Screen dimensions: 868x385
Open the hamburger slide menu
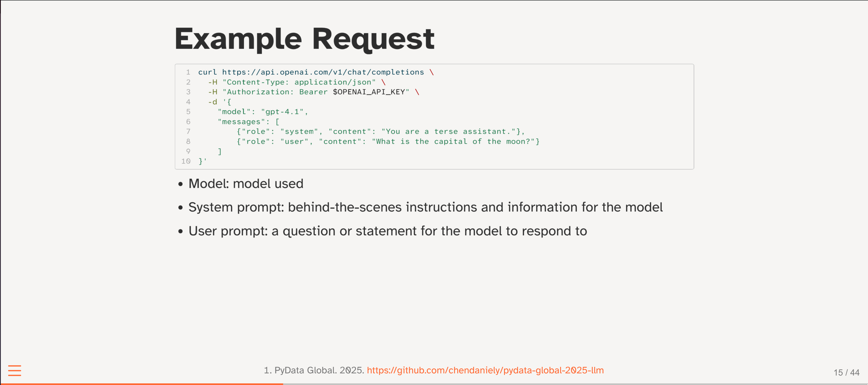(14, 370)
